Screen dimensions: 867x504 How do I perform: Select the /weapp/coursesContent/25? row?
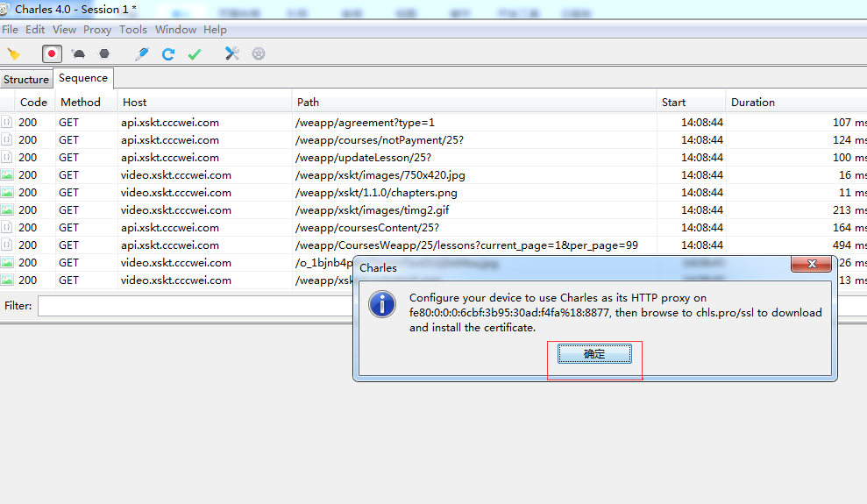coord(433,228)
